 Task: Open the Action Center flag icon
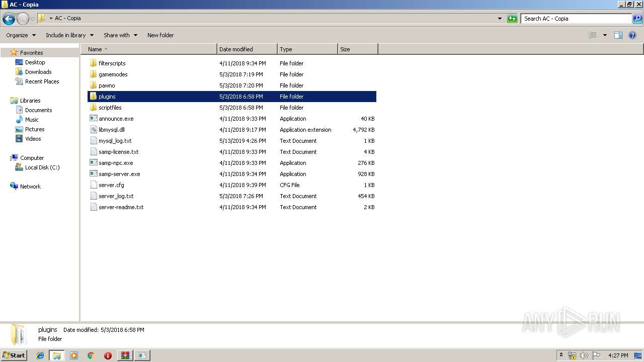pos(596,355)
